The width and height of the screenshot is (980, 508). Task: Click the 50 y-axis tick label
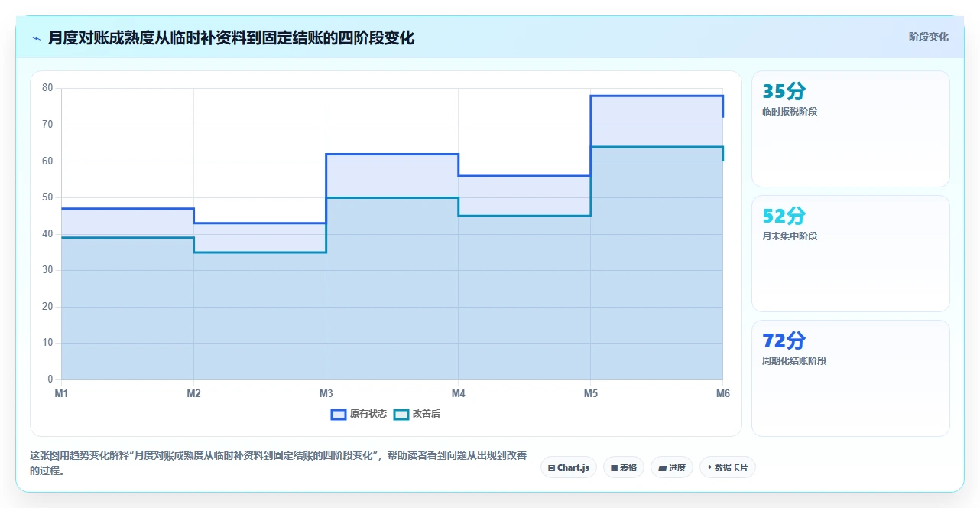click(47, 197)
